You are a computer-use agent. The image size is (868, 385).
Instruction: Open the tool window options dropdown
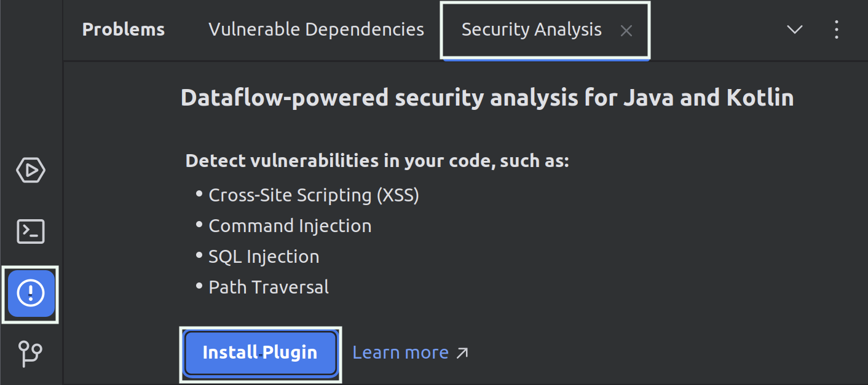(794, 29)
